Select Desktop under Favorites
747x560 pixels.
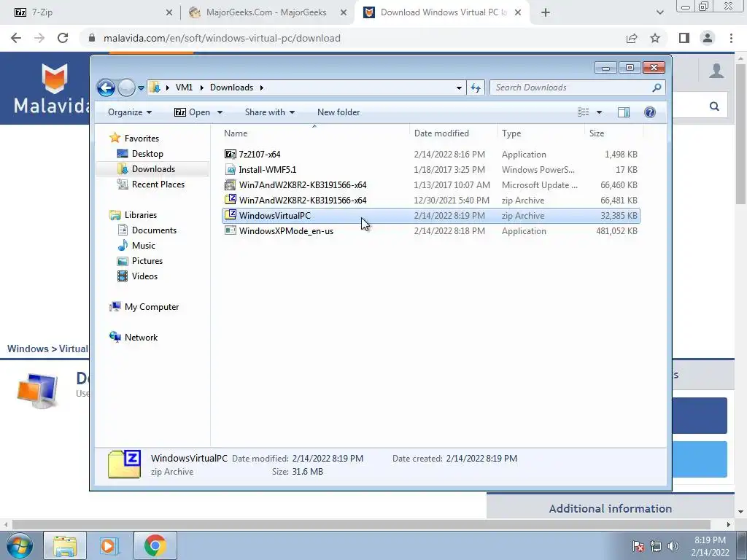point(147,154)
